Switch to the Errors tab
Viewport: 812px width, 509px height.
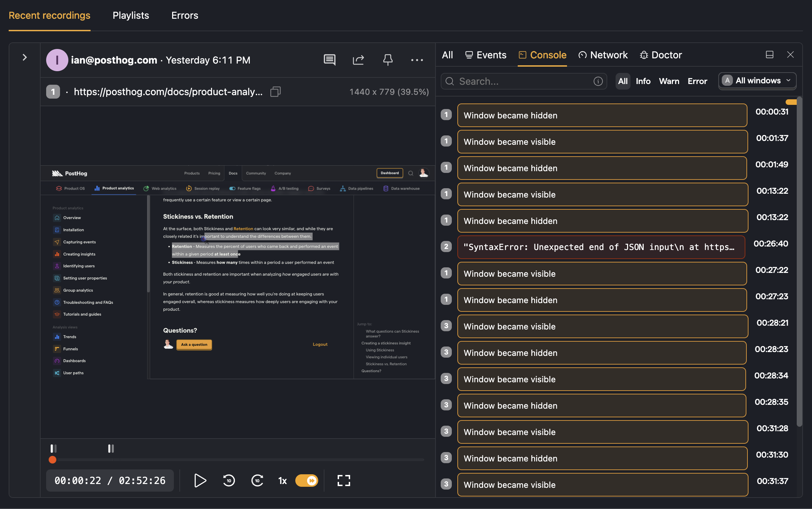tap(185, 15)
